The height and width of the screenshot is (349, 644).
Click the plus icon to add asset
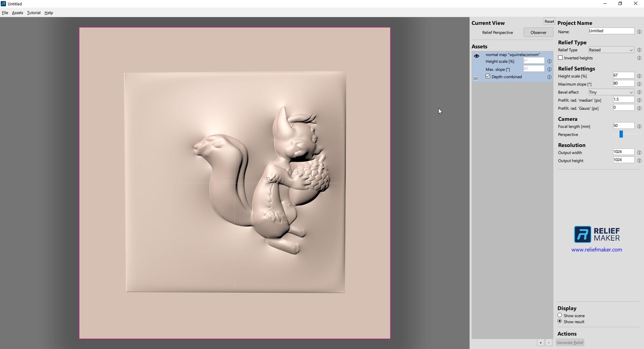pos(540,343)
